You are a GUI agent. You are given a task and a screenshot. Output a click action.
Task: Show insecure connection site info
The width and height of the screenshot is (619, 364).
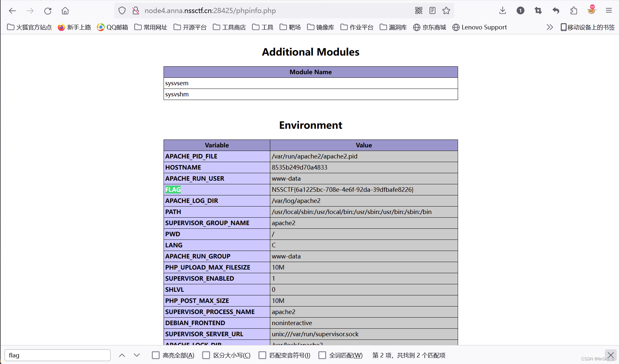click(x=136, y=11)
